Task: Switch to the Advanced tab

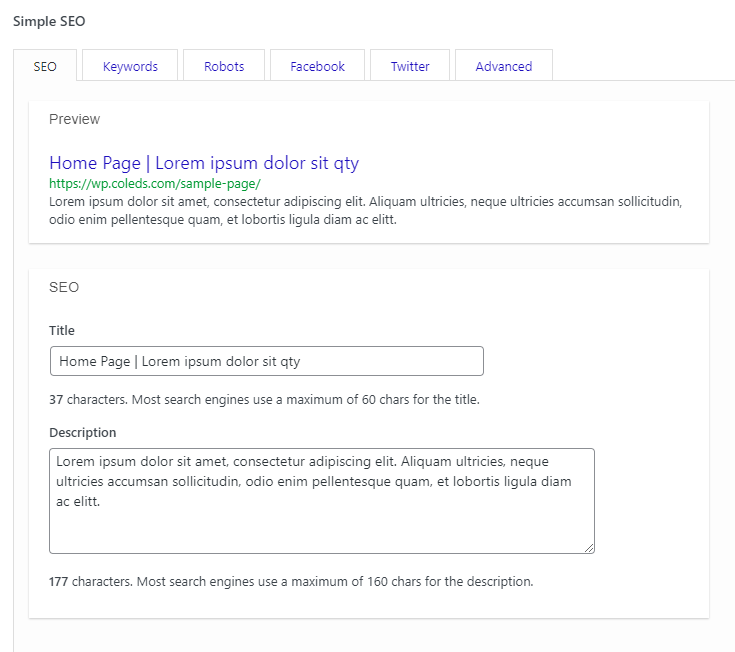Action: click(504, 66)
